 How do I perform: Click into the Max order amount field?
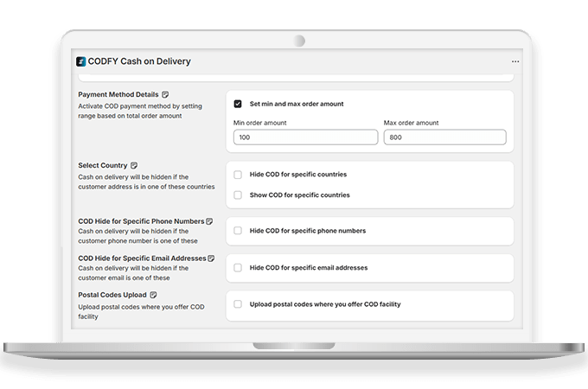[444, 137]
